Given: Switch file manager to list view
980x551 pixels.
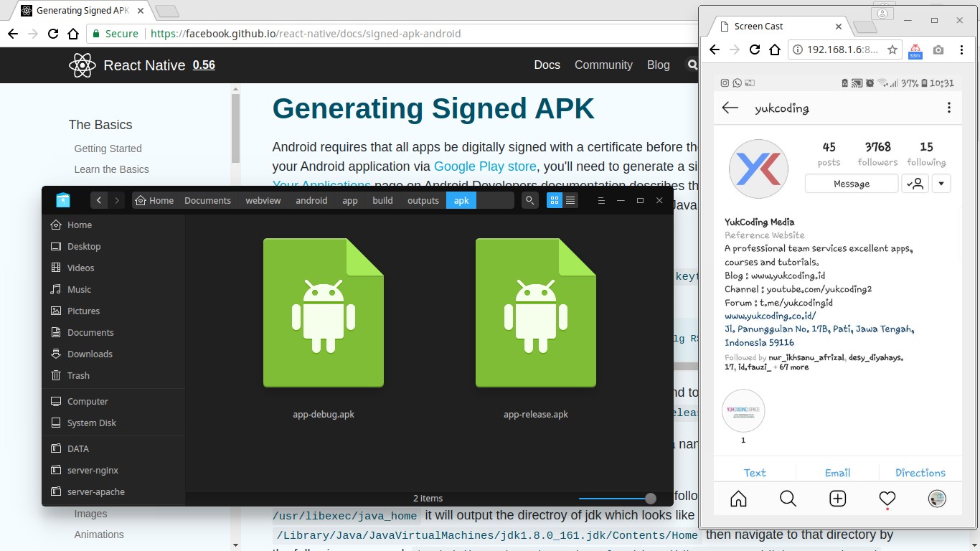Looking at the screenshot, I should 570,200.
